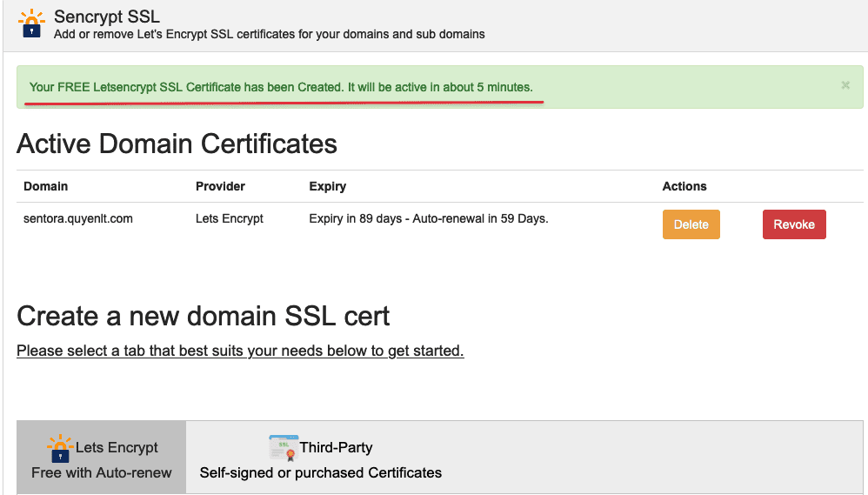Image resolution: width=868 pixels, height=495 pixels.
Task: Click the 'Create a new domain SSL cert' heading
Action: 204,316
